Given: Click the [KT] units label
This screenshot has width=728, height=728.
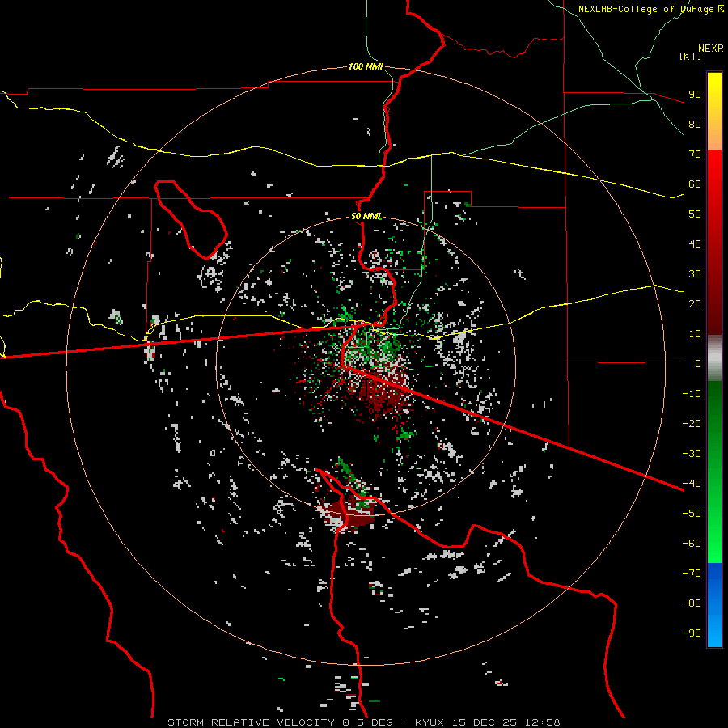Looking at the screenshot, I should pyautogui.click(x=691, y=56).
